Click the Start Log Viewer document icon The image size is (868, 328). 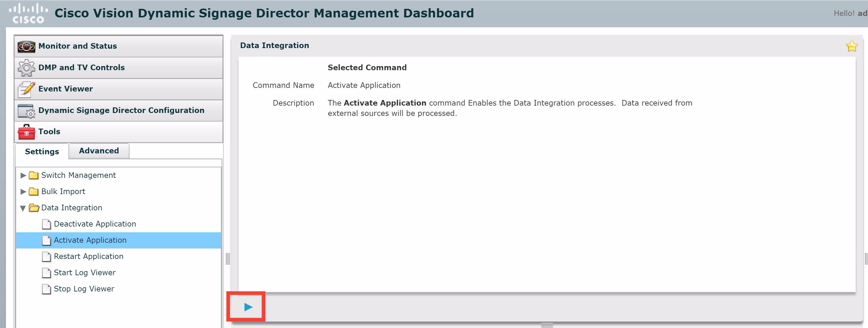46,273
